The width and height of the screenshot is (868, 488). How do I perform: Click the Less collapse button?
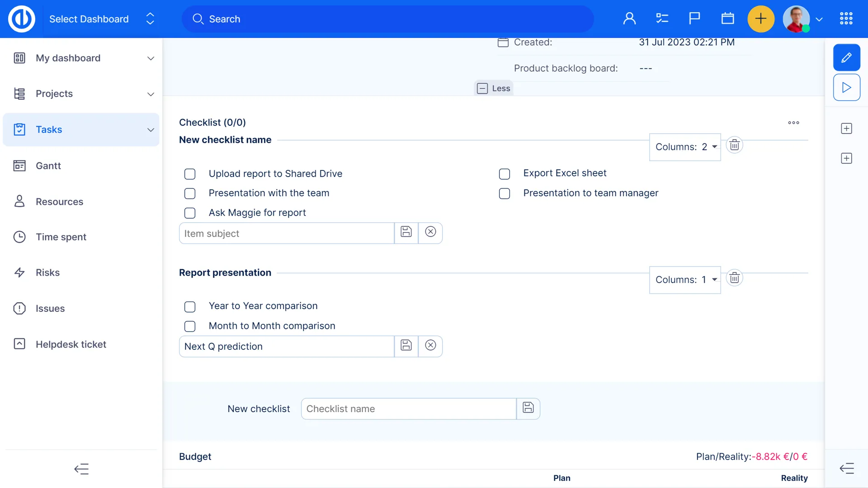pyautogui.click(x=494, y=89)
